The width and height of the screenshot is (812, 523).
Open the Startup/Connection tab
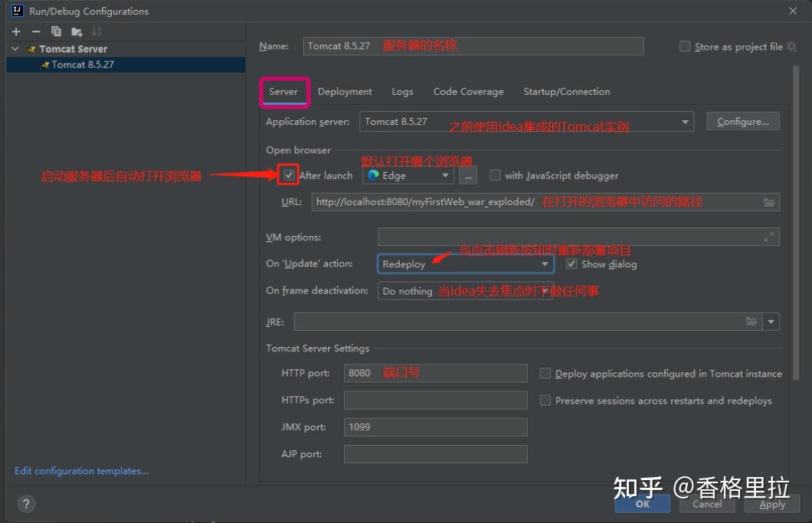566,91
